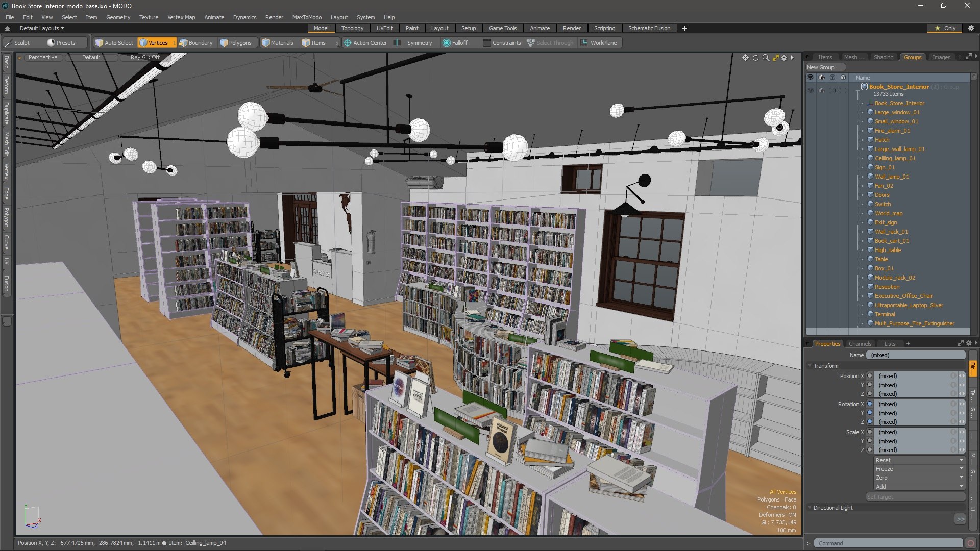This screenshot has height=551, width=980.
Task: Click the Default shading style button
Action: click(x=91, y=57)
